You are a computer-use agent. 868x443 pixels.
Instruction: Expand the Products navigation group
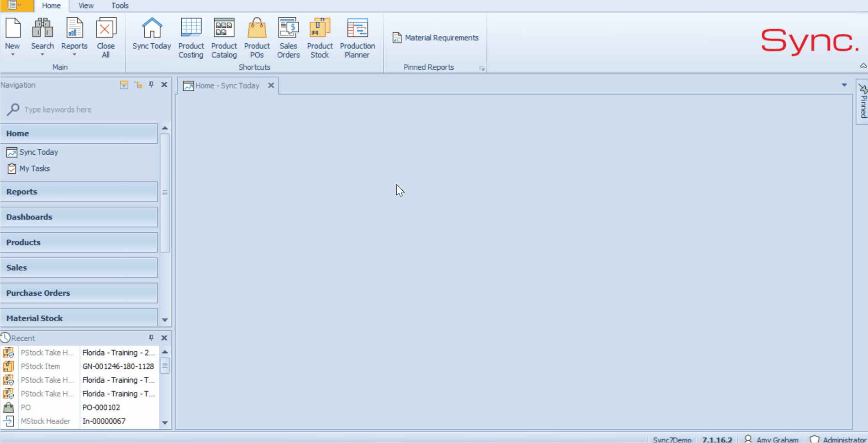[x=79, y=243]
